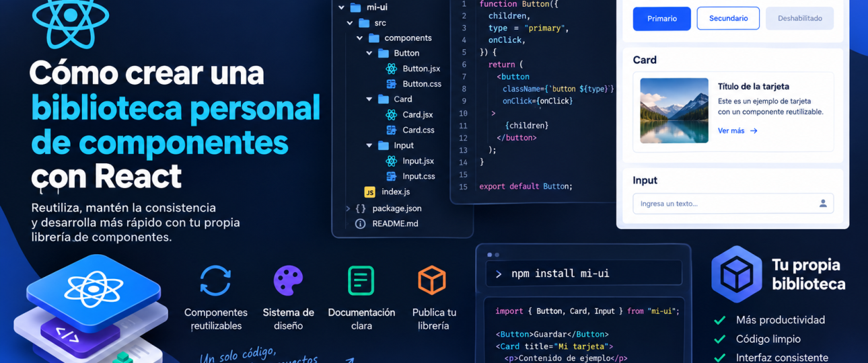Screen dimensions: 868x363
Task: Select the README.md file name
Action: pos(395,224)
